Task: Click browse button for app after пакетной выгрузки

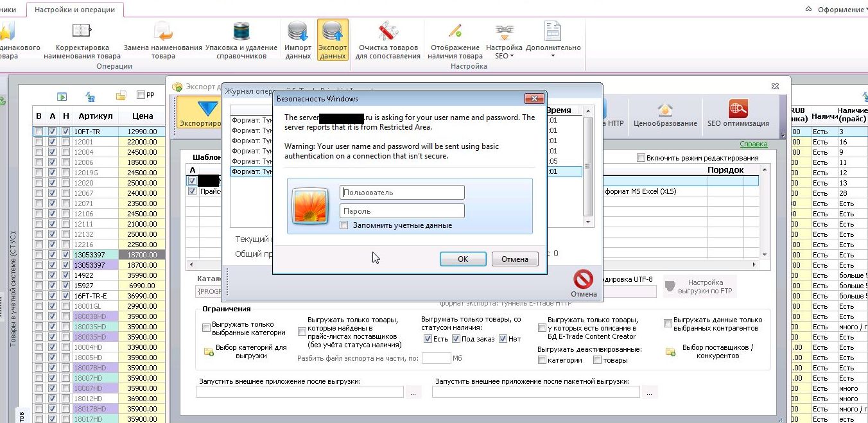Action: point(649,392)
